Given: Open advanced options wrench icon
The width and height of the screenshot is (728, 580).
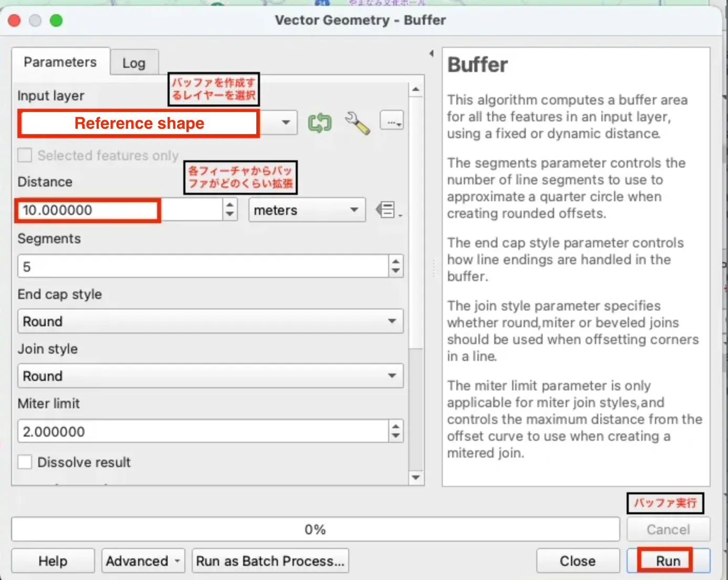Looking at the screenshot, I should pos(358,123).
